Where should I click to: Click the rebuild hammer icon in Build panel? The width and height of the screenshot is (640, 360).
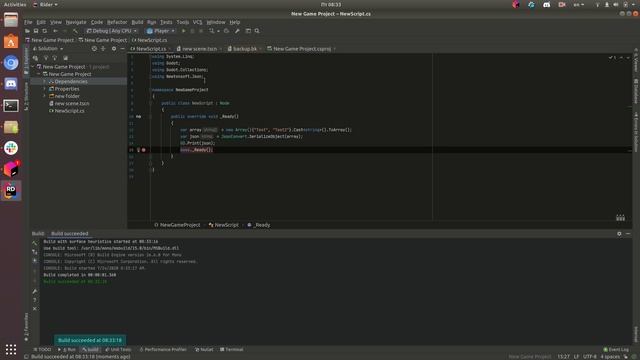35,243
